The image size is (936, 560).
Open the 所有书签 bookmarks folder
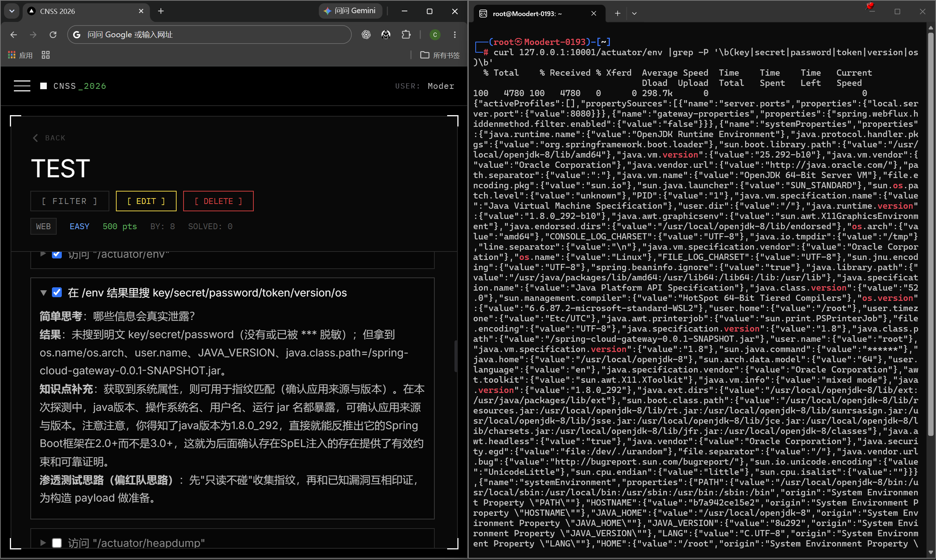click(x=440, y=55)
